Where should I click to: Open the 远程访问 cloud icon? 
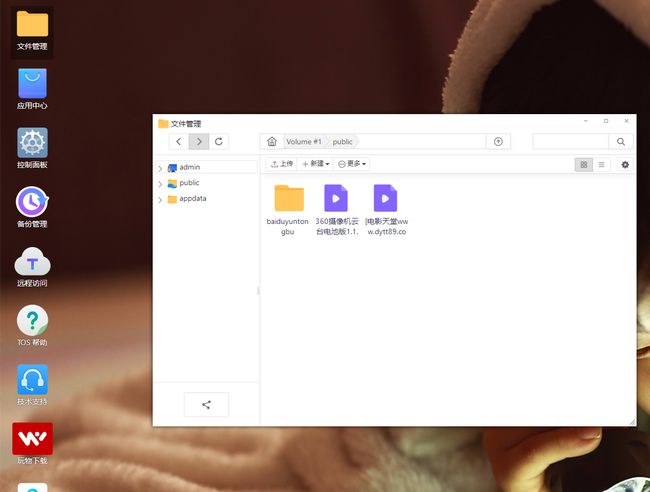point(32,267)
